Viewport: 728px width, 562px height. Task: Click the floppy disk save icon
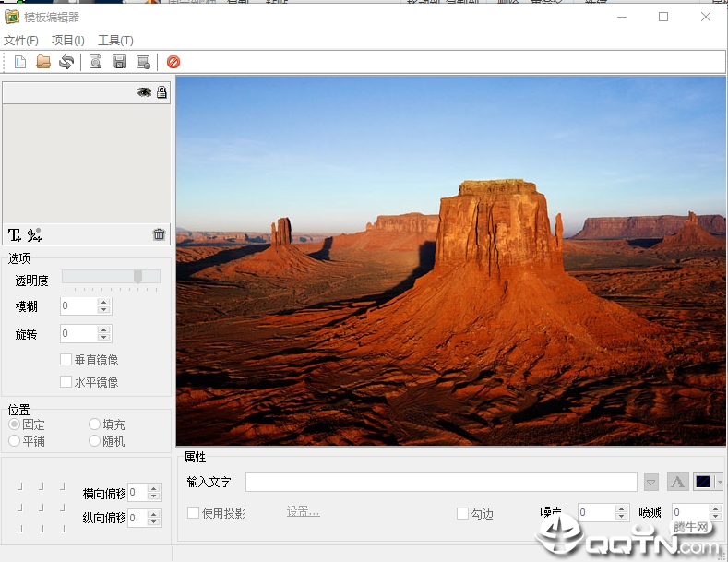click(x=119, y=62)
